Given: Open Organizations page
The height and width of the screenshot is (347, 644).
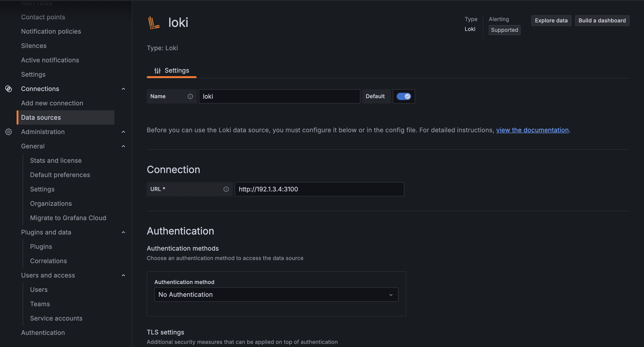Looking at the screenshot, I should pos(51,203).
